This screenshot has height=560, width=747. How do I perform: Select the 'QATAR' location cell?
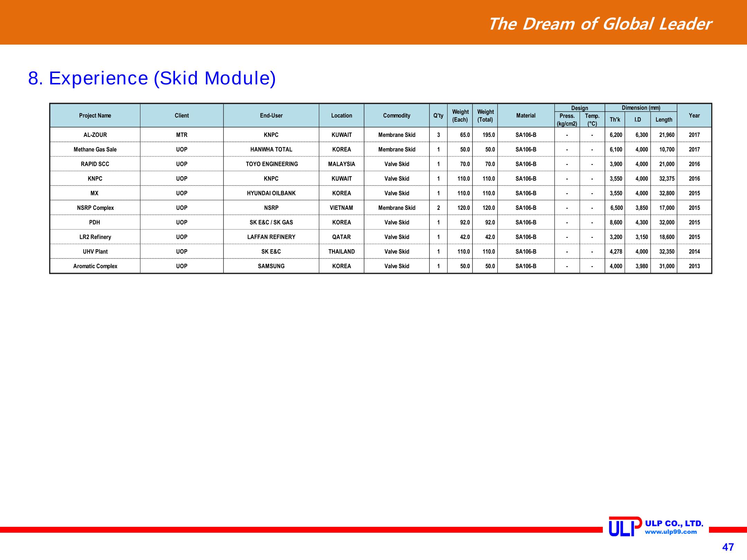click(x=341, y=237)
